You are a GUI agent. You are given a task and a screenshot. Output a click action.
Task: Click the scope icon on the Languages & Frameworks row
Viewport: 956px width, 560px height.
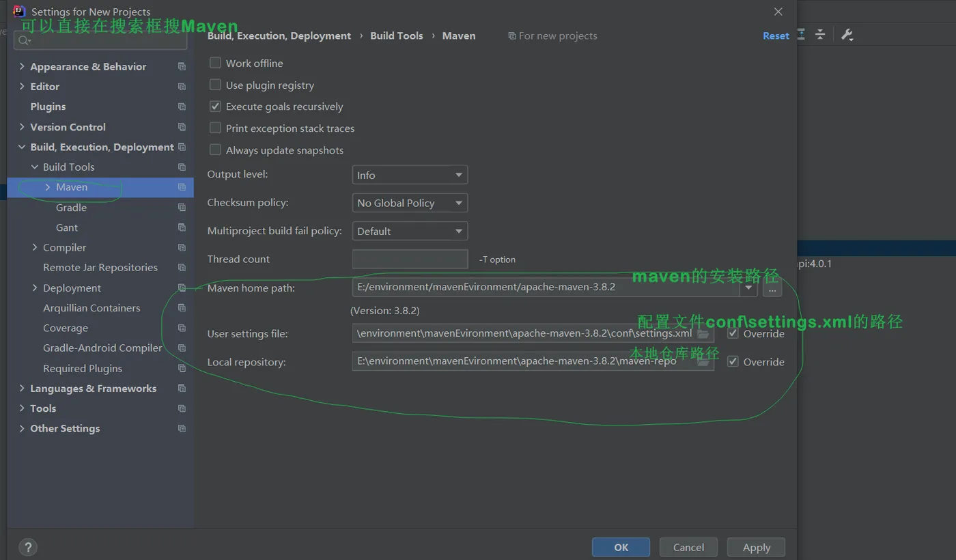[182, 389]
